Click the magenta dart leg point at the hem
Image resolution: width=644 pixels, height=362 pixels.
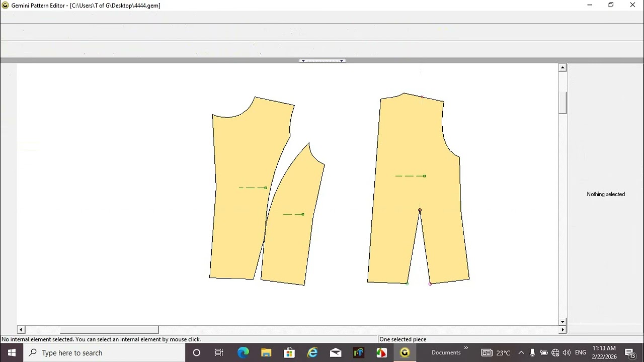point(430,284)
